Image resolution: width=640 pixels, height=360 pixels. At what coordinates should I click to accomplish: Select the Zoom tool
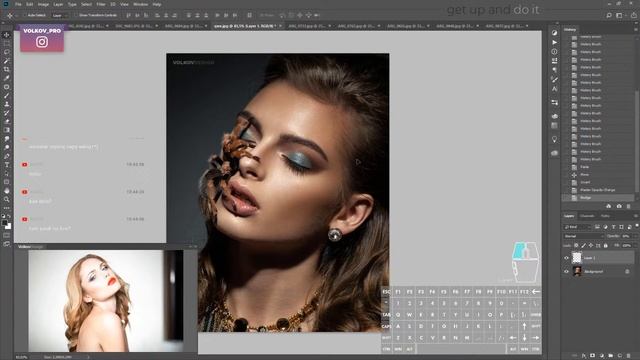tap(7, 199)
